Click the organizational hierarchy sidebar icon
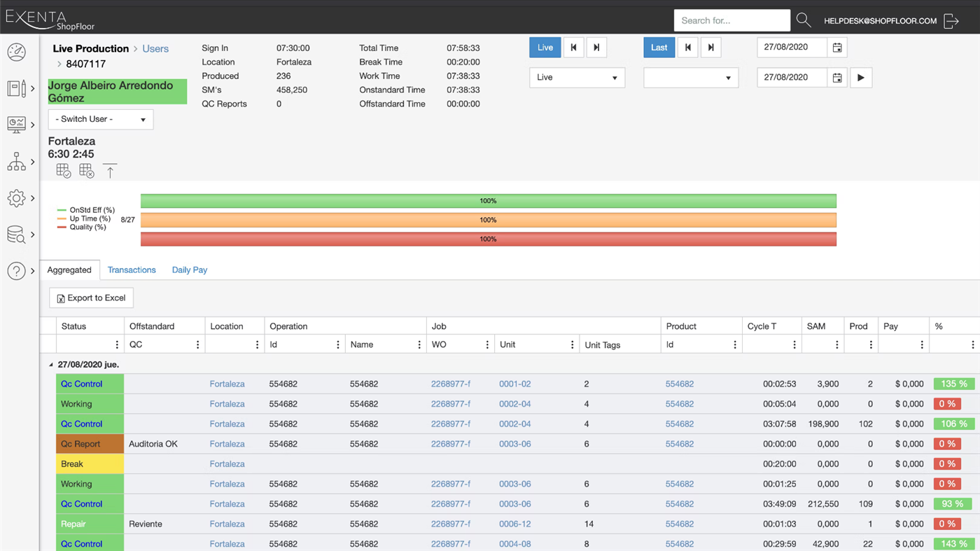Viewport: 980px width, 551px height. pos(16,162)
